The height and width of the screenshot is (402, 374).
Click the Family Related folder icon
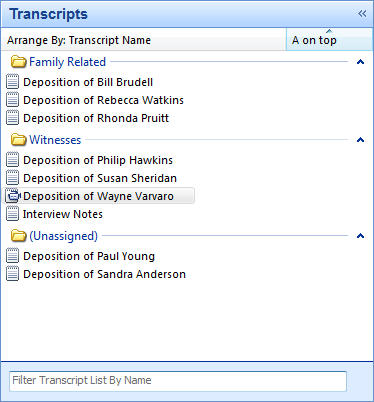[x=19, y=62]
